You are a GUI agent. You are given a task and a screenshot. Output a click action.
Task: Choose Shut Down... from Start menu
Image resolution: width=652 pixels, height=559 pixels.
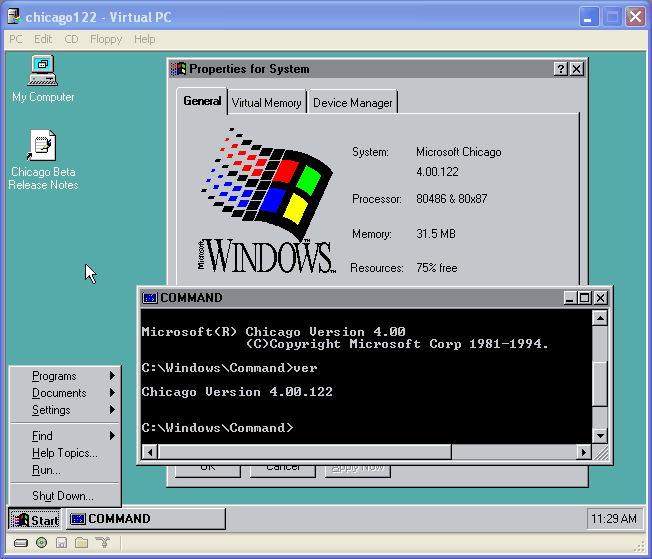(x=65, y=496)
